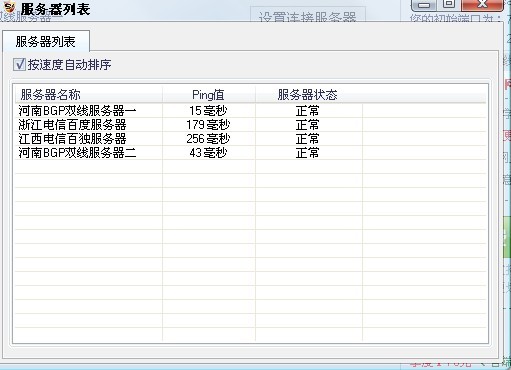Select server 浙江电信百度服务器
The image size is (511, 370).
pos(72,125)
